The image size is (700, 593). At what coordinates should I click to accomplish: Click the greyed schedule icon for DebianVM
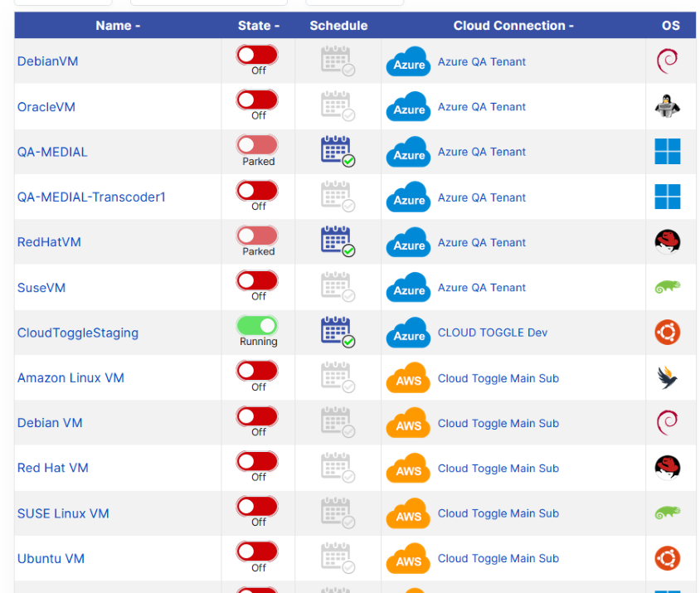[x=337, y=61]
